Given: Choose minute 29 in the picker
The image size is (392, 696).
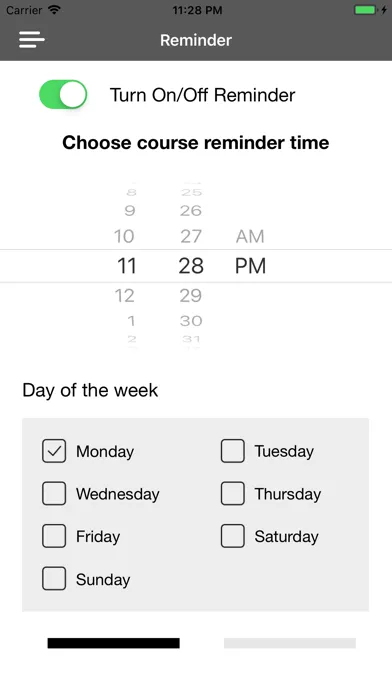Looking at the screenshot, I should point(191,296).
